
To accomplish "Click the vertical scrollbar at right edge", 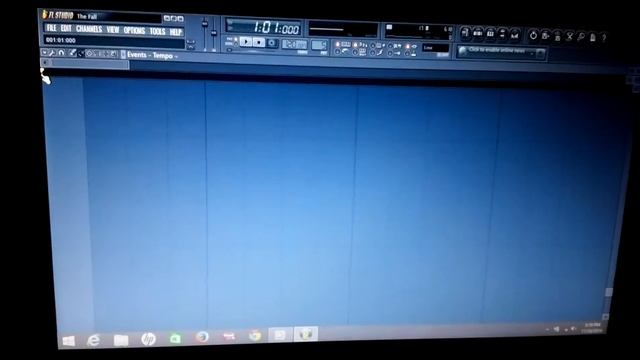I will [608, 292].
